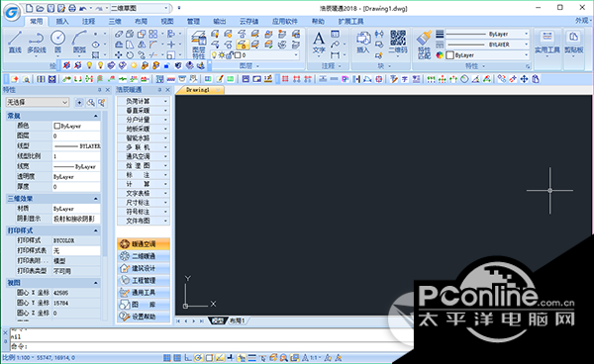Click the Move tool four-arrow icon in modify panel
This screenshot has height=364, width=594.
pos(119,55)
